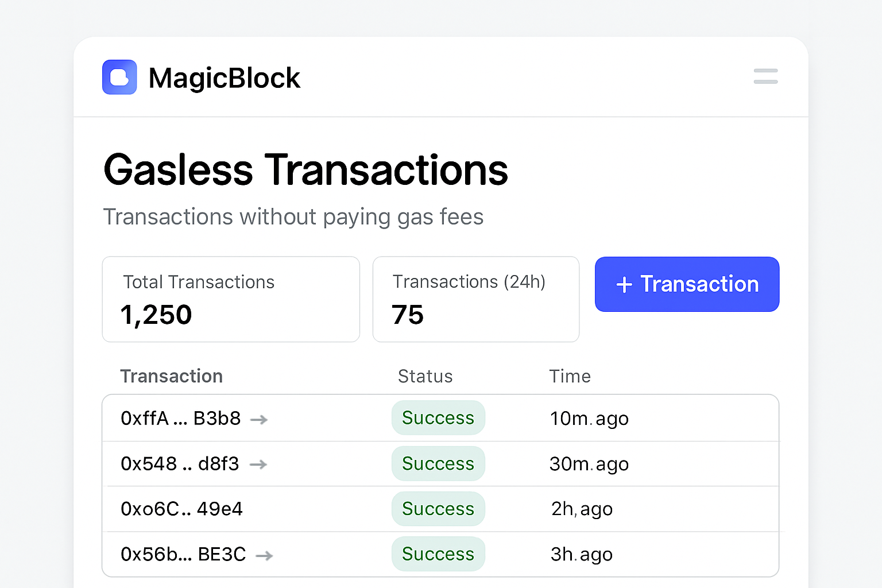
Task: Select the transaction labeled 0xo6C.. 49e4
Action: click(182, 509)
